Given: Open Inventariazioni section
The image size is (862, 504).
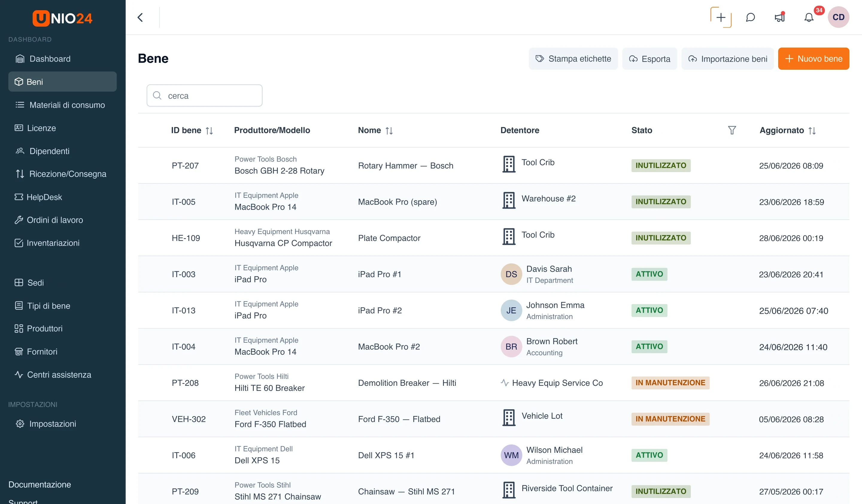Looking at the screenshot, I should point(63,243).
